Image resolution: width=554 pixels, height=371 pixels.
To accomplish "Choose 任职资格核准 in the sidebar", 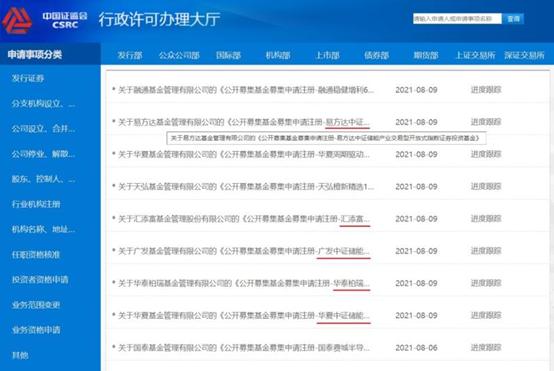I will 36,254.
